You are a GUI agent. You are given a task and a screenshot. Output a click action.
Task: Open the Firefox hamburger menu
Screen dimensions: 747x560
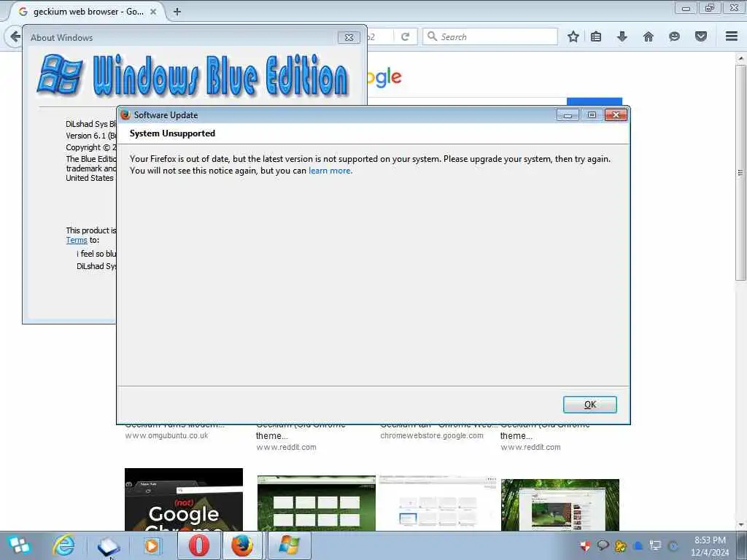tap(732, 36)
